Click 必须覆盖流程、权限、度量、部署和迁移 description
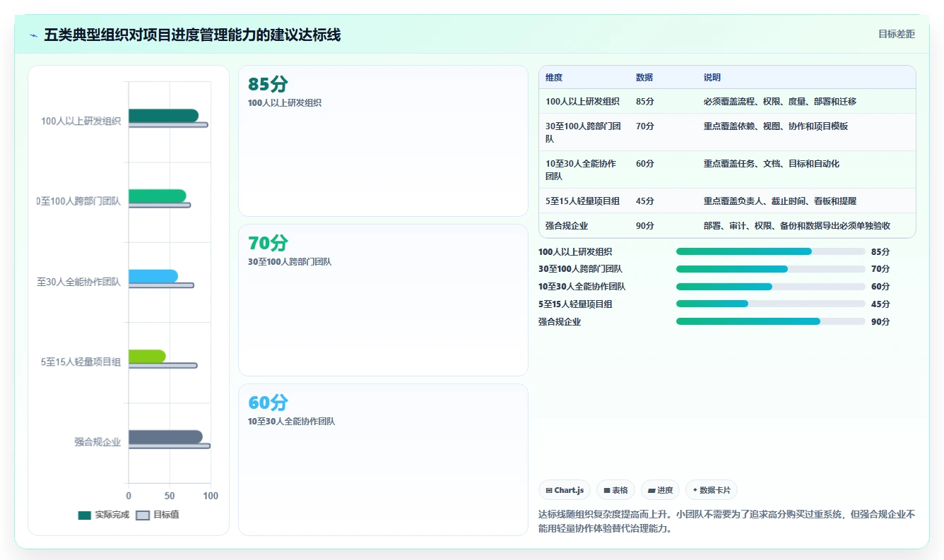The height and width of the screenshot is (560, 944). coord(780,102)
